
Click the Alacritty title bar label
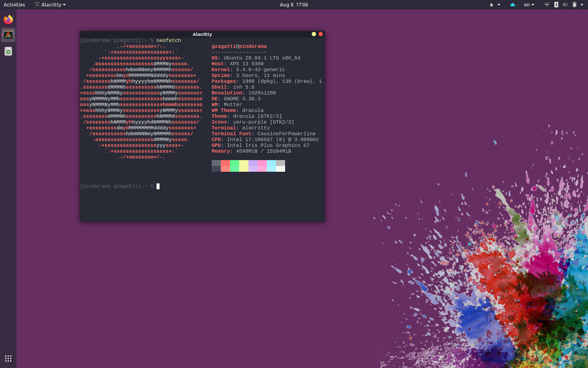tap(203, 34)
